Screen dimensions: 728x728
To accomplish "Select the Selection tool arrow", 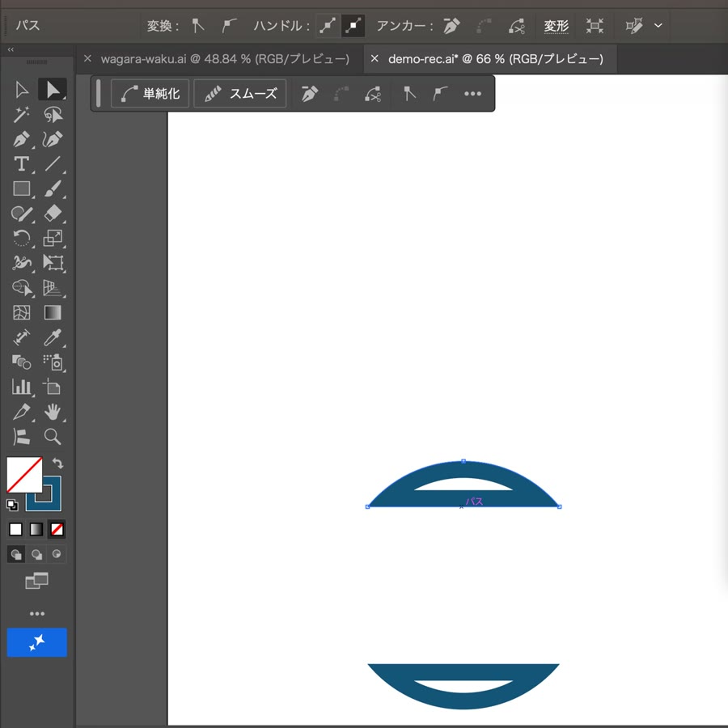I will 21,90.
